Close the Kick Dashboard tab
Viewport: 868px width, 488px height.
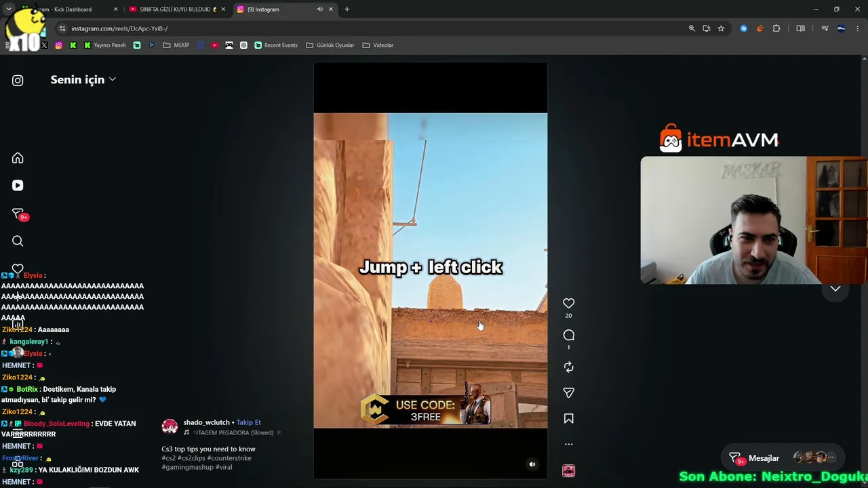click(x=115, y=9)
